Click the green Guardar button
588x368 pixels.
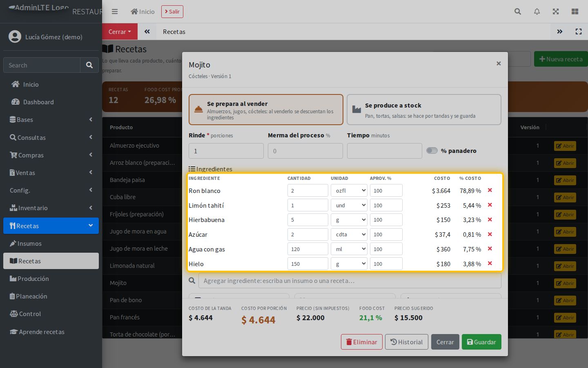tap(481, 342)
